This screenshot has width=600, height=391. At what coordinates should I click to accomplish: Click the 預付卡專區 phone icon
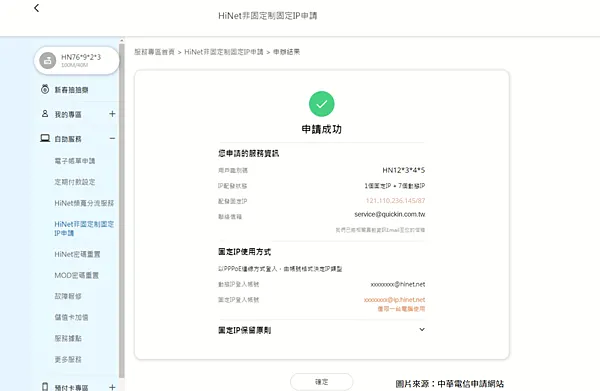[45, 386]
